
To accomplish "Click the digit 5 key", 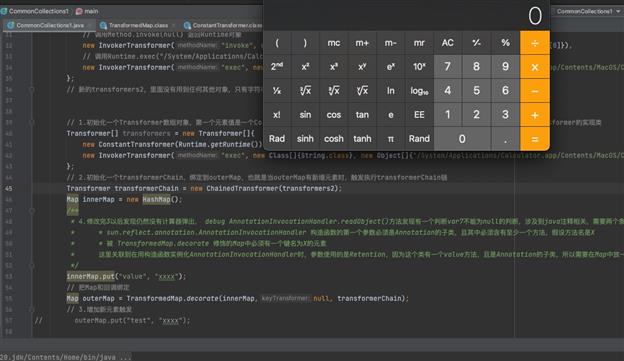I will coord(476,91).
